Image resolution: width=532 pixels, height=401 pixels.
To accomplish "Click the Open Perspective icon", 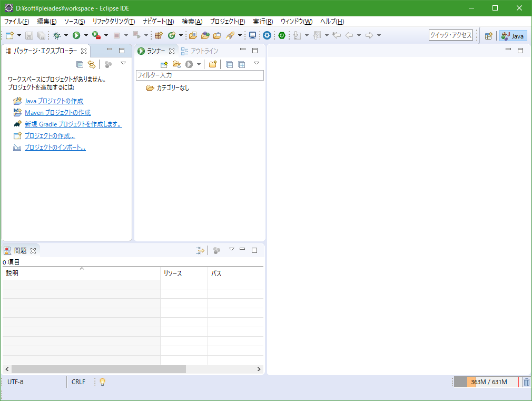I will tap(488, 36).
